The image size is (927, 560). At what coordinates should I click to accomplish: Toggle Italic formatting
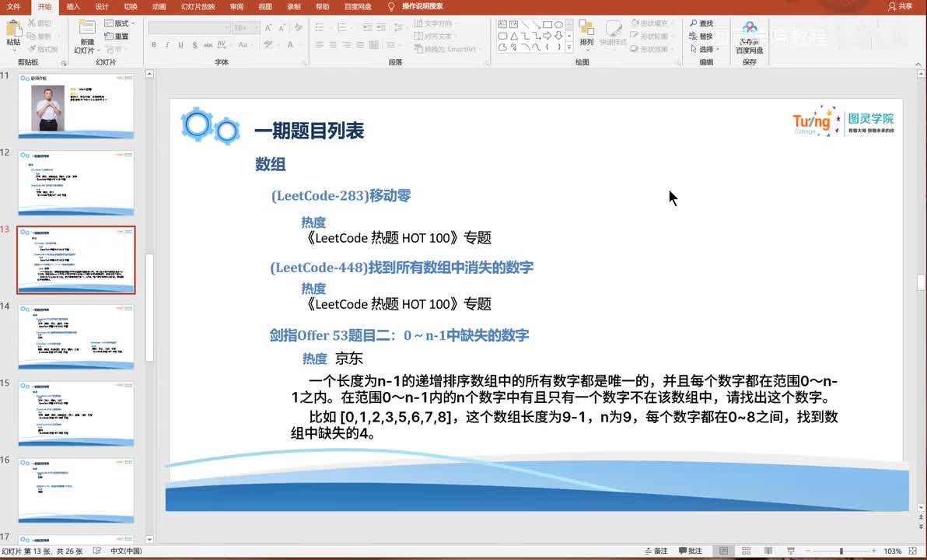pos(167,45)
